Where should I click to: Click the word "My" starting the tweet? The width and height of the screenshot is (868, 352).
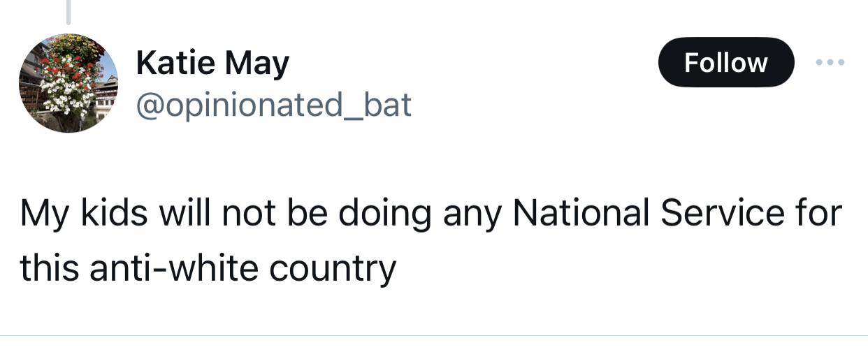click(x=40, y=215)
